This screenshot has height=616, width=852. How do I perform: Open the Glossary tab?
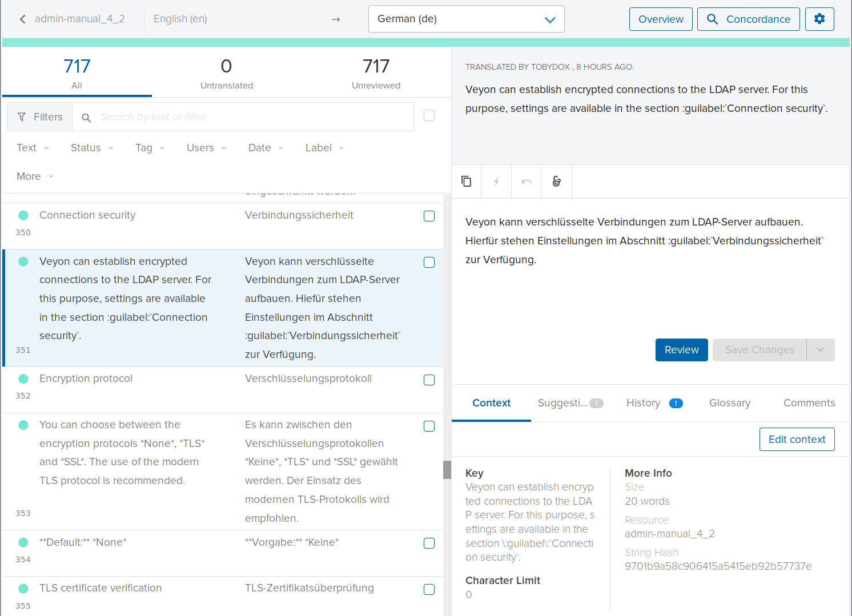click(x=730, y=403)
